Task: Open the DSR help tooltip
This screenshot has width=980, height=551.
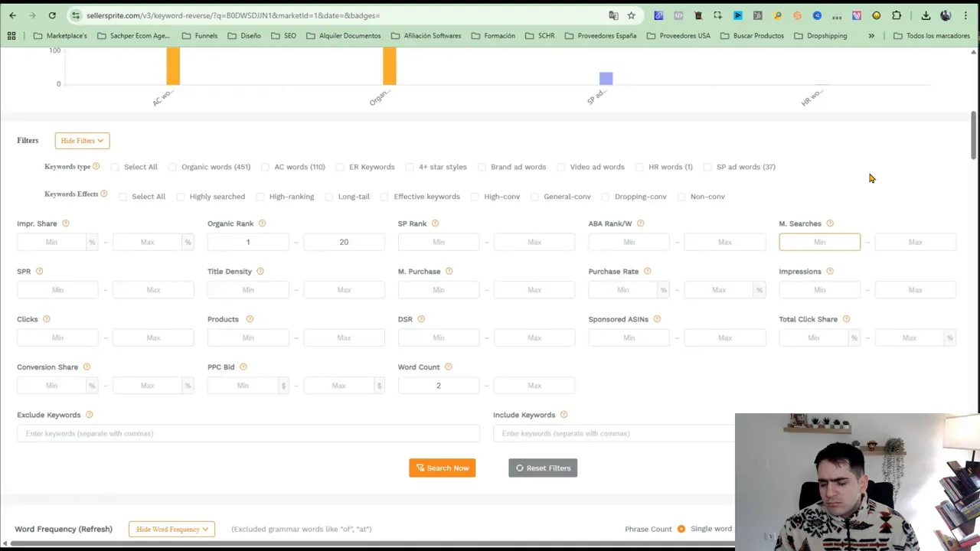Action: tap(420, 318)
